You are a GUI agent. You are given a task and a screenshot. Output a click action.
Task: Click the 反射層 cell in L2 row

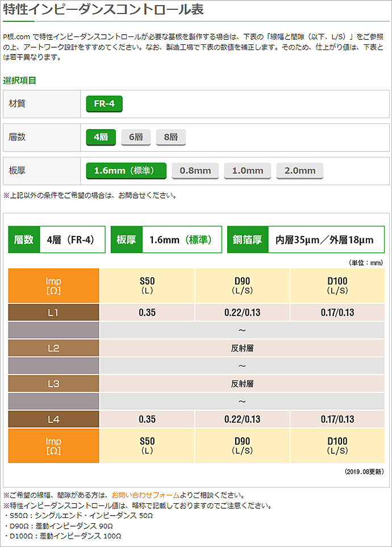[243, 348]
